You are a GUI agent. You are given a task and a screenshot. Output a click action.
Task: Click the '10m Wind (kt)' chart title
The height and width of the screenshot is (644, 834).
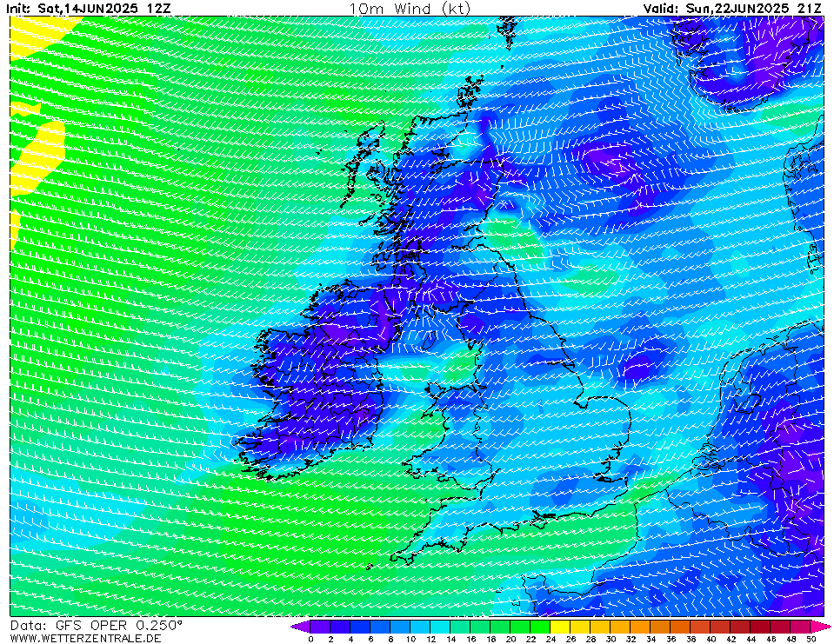point(410,9)
